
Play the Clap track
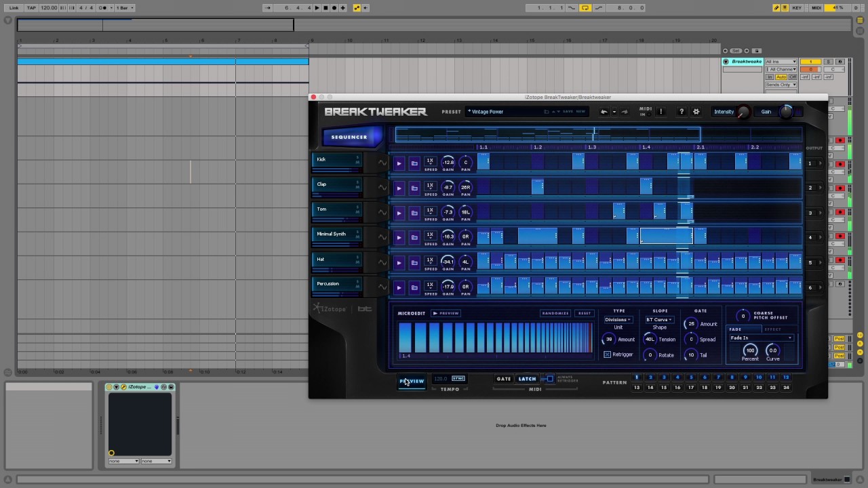pos(399,188)
